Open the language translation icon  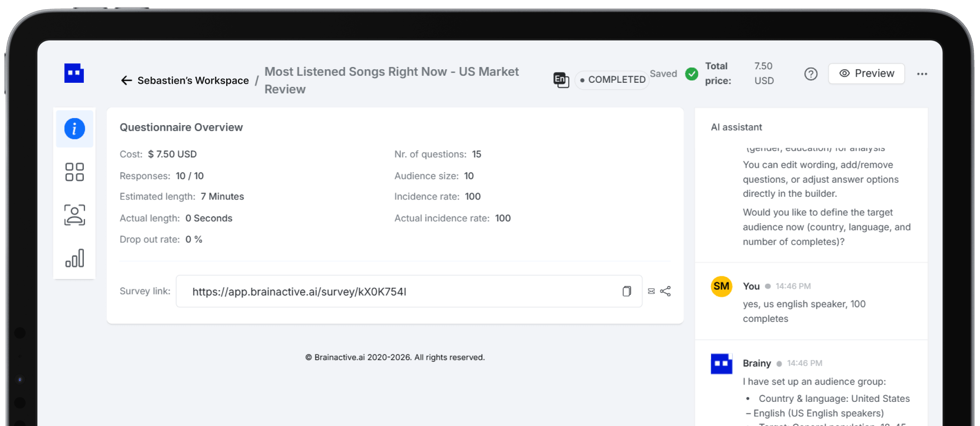pos(561,80)
